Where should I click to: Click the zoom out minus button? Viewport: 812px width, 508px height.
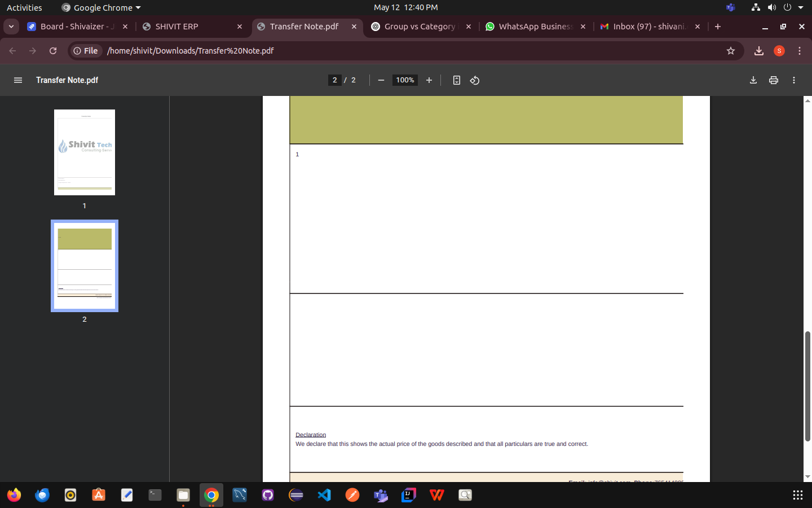[381, 80]
